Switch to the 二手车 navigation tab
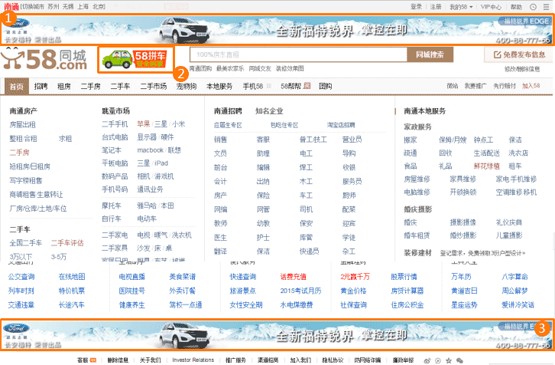The image size is (555, 365). (x=120, y=86)
